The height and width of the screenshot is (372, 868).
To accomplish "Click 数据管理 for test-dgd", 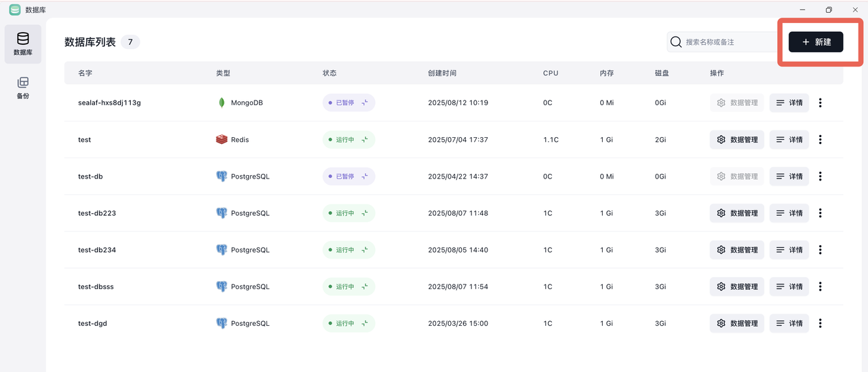I will [737, 323].
